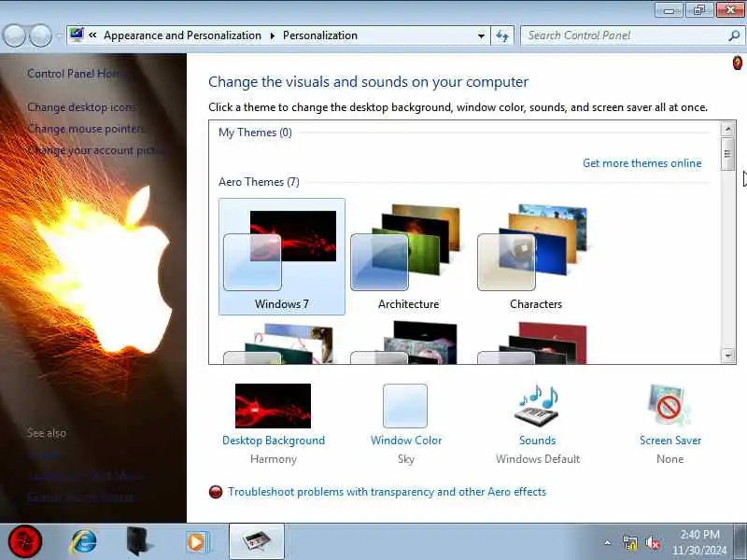
Task: Click theme list scroll down arrow
Action: [727, 356]
